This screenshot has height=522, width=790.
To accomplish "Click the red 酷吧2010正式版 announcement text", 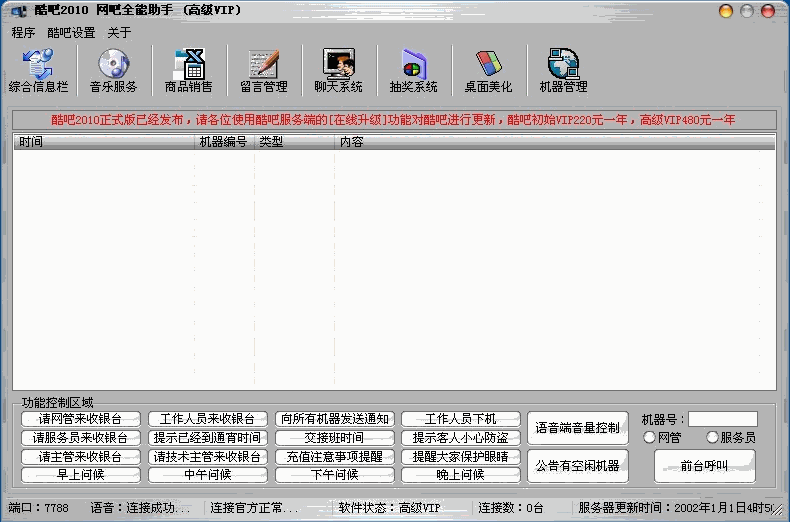I will pyautogui.click(x=393, y=120).
